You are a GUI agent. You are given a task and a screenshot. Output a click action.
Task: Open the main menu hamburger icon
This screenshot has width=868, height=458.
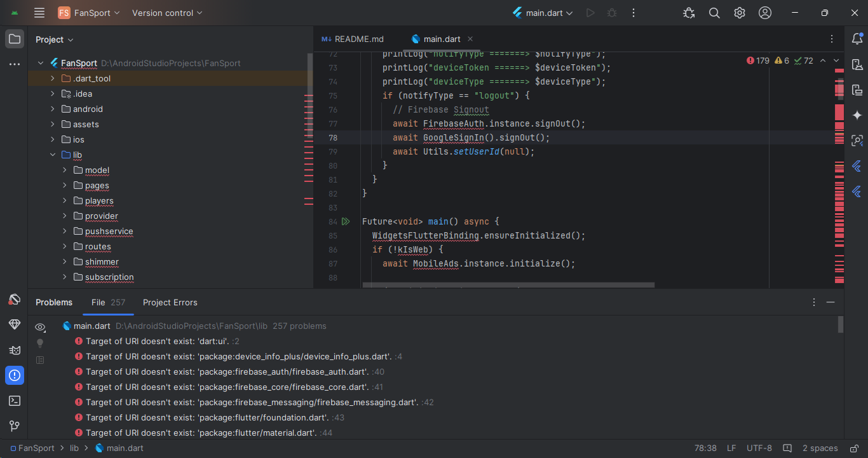pos(39,13)
